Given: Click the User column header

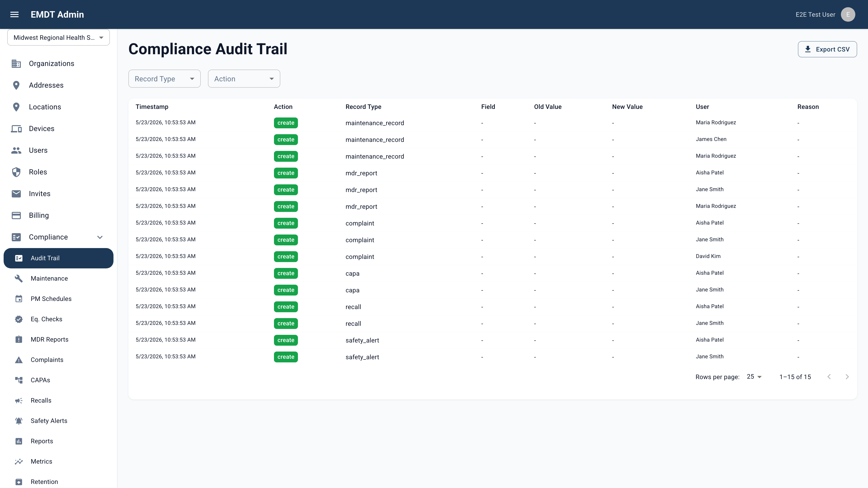Looking at the screenshot, I should [x=702, y=107].
